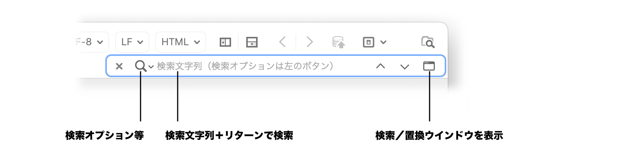
Task: Split the editor vertically icon
Action: (225, 42)
